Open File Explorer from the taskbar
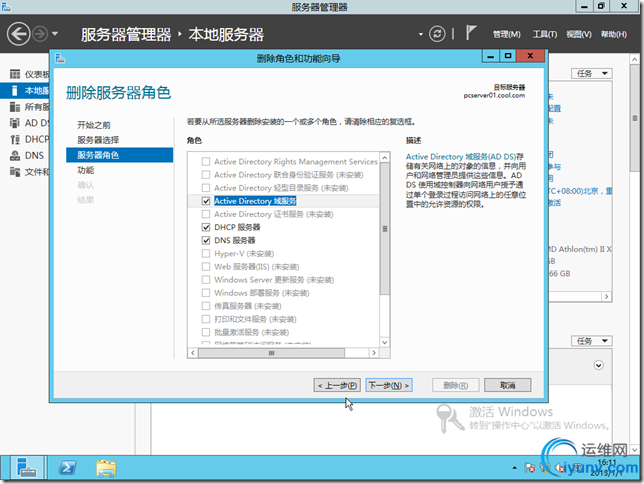This screenshot has height=484, width=644. [x=106, y=468]
